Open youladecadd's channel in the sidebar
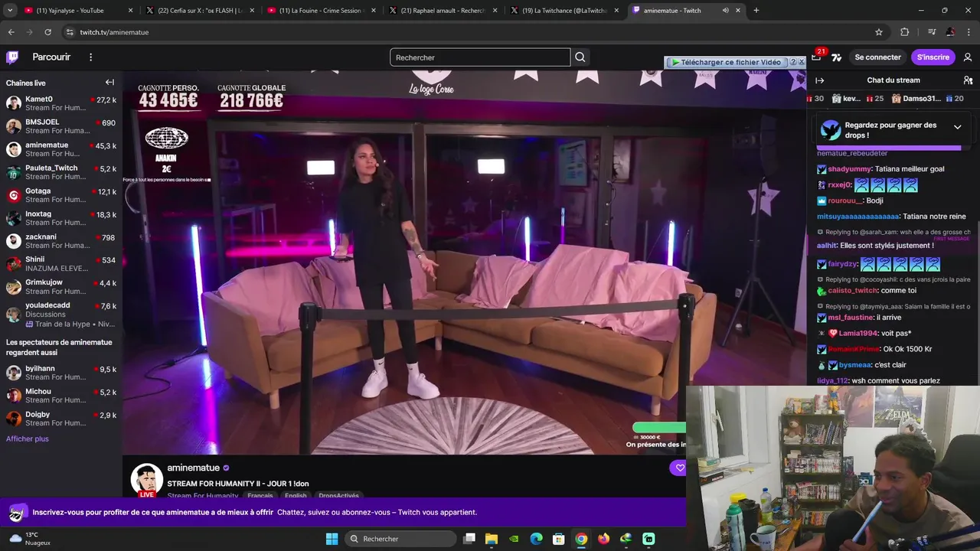 (x=61, y=314)
